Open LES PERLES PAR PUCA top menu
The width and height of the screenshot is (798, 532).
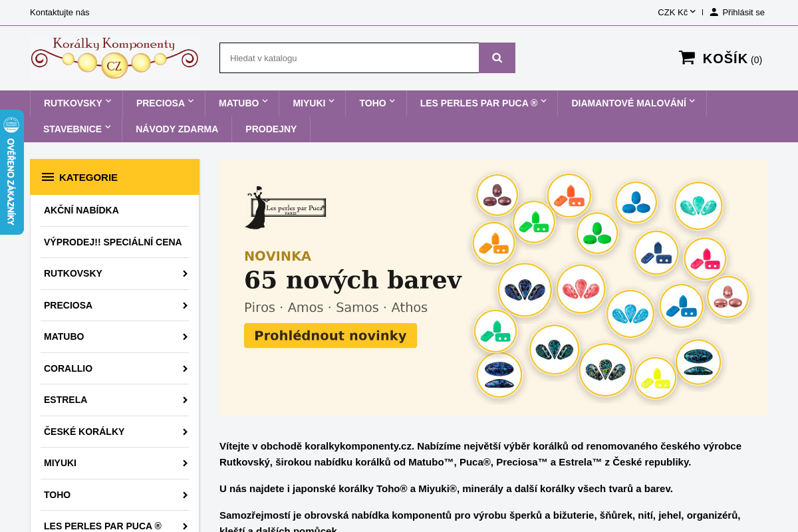tap(482, 103)
